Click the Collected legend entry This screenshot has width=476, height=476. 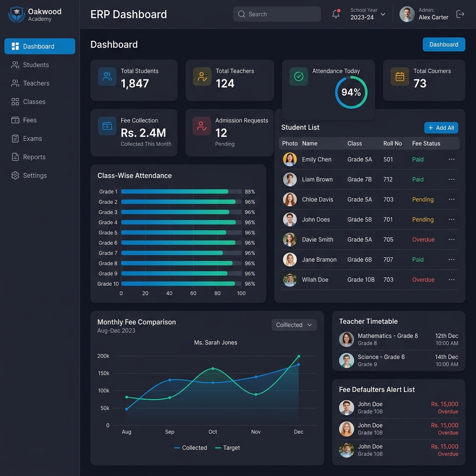[x=191, y=448]
